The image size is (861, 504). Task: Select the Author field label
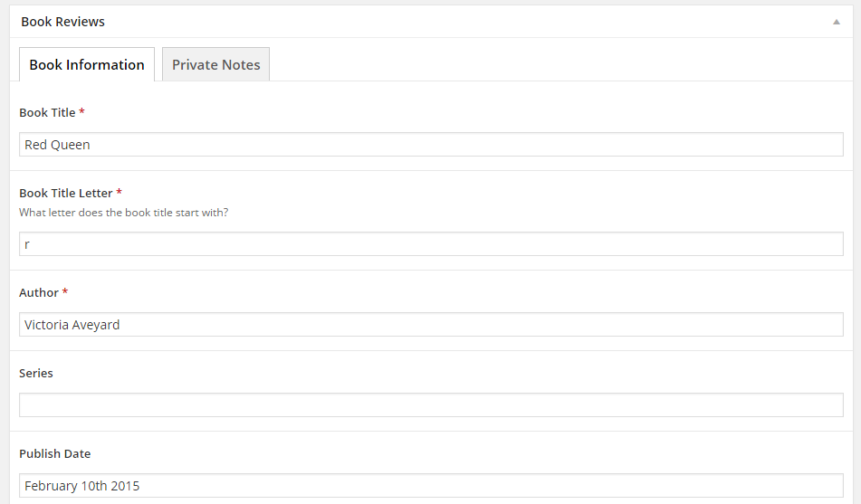[39, 293]
